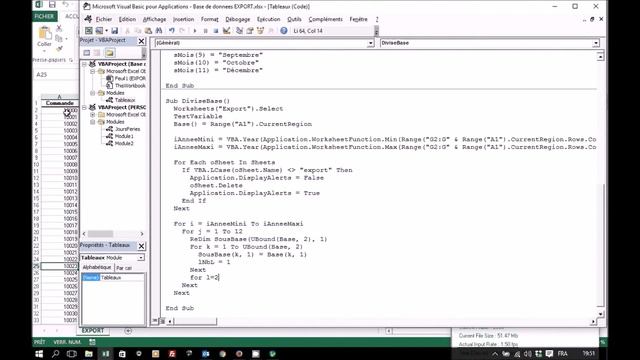
Task: Open the Edition menu
Action: pos(127,19)
